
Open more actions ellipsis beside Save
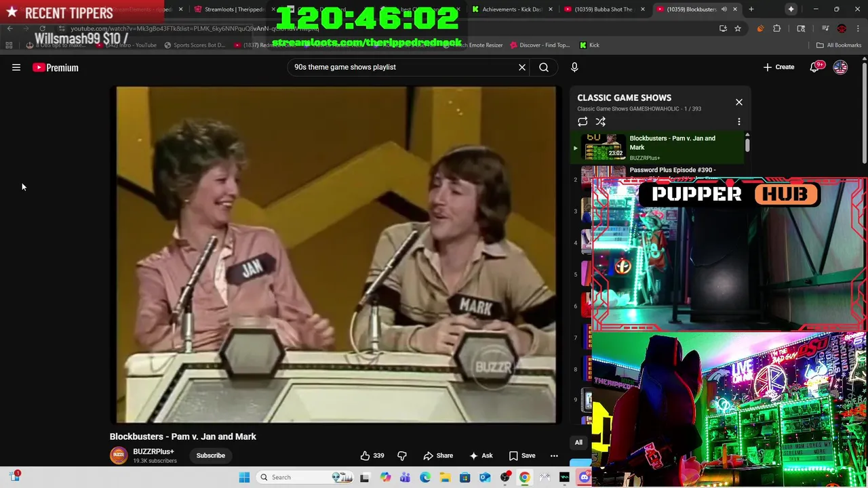click(554, 455)
